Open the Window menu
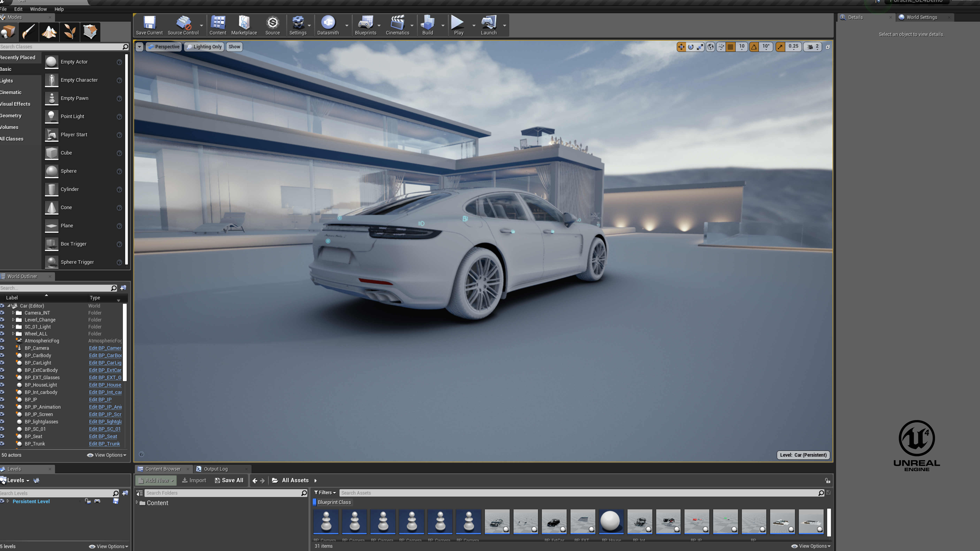The height and width of the screenshot is (551, 980). coord(38,9)
